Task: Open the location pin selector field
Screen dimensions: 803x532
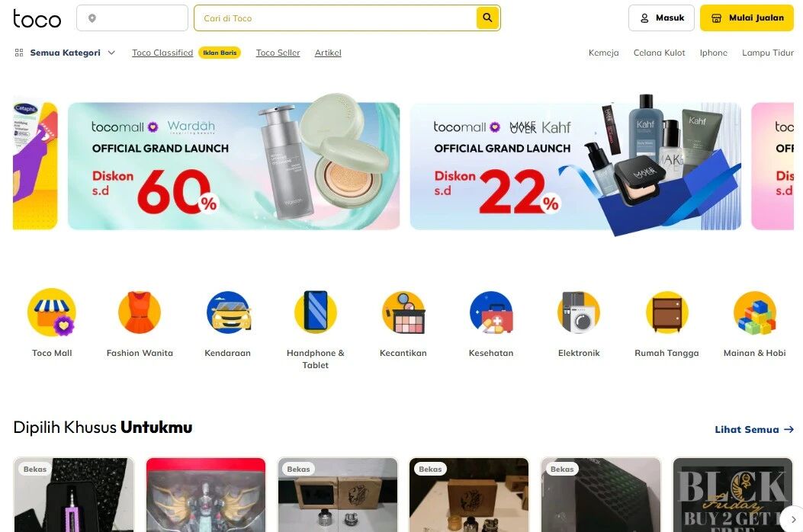Action: coord(132,18)
